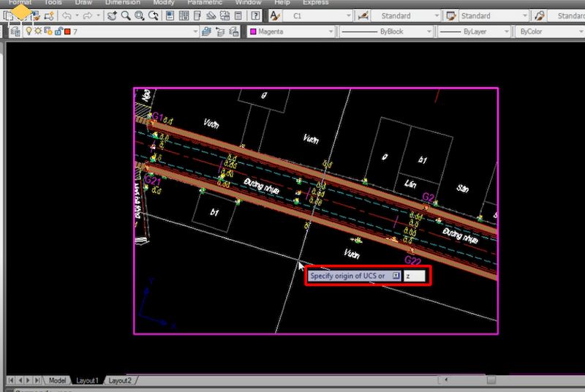Open the Help menu
This screenshot has height=392, width=585.
coord(282,2)
